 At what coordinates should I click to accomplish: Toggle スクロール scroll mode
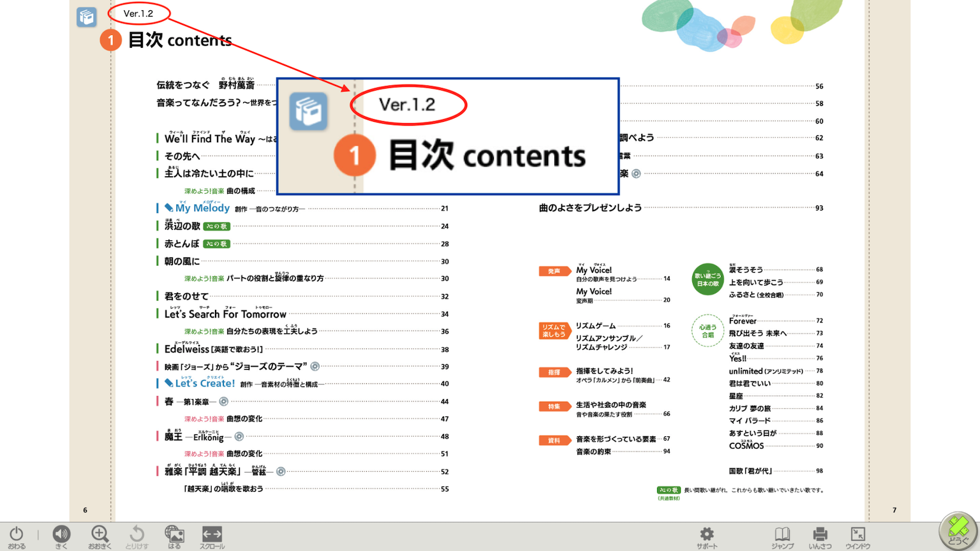[x=212, y=536]
